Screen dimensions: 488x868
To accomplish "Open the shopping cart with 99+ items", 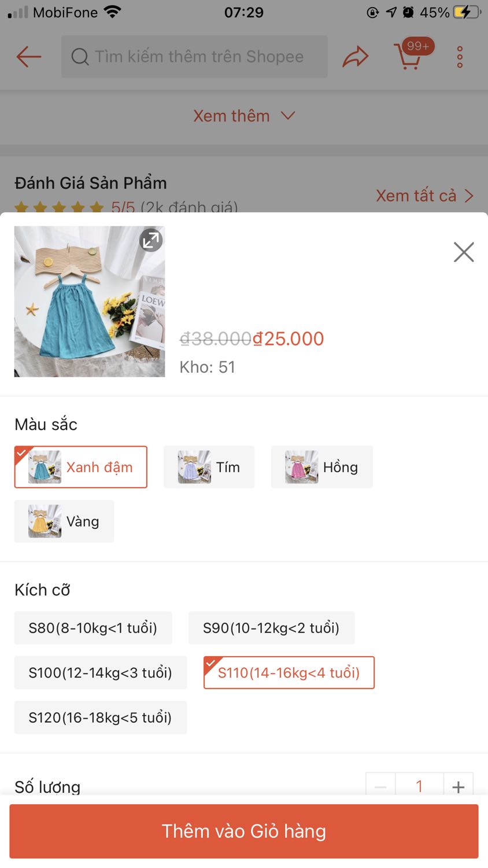I will [409, 57].
